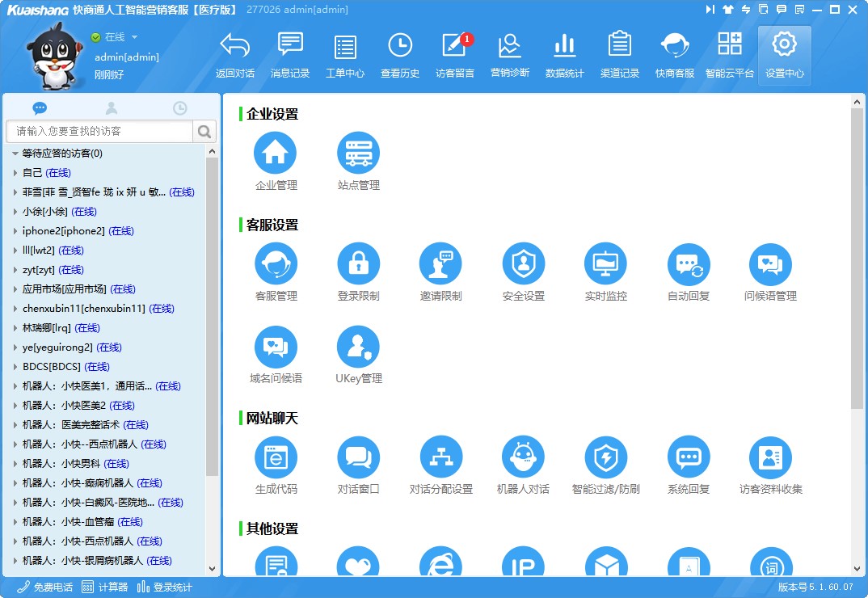Open the 数据统计 statistics icon
868x598 pixels.
click(x=564, y=53)
